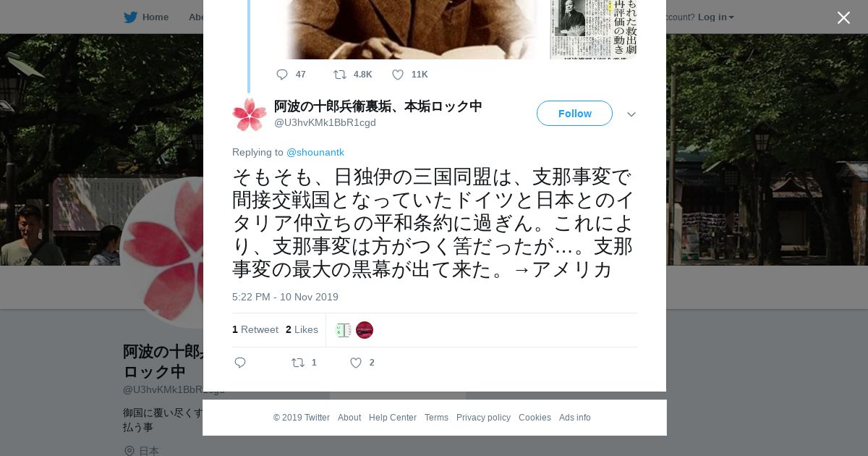View the tweet timestamp 5:22 PM link

[x=285, y=297]
